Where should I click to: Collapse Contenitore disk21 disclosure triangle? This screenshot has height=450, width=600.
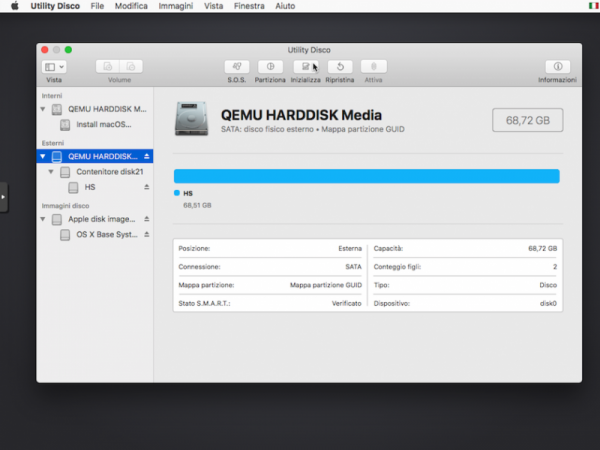click(51, 172)
